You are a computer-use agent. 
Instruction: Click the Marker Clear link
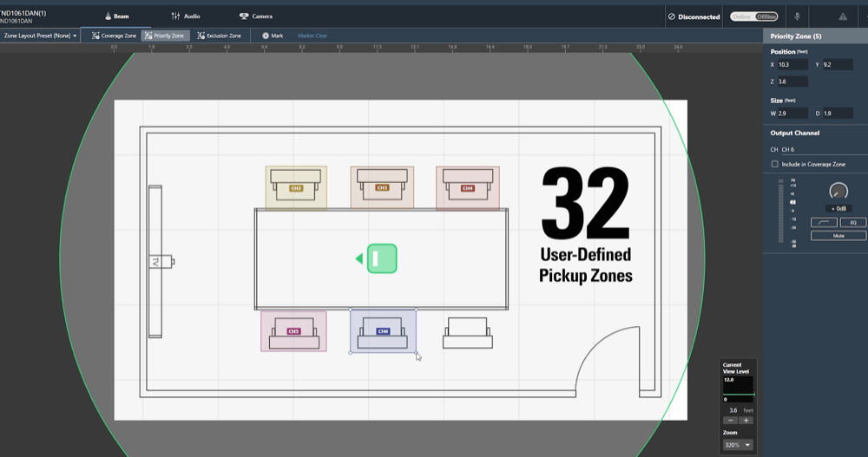312,36
